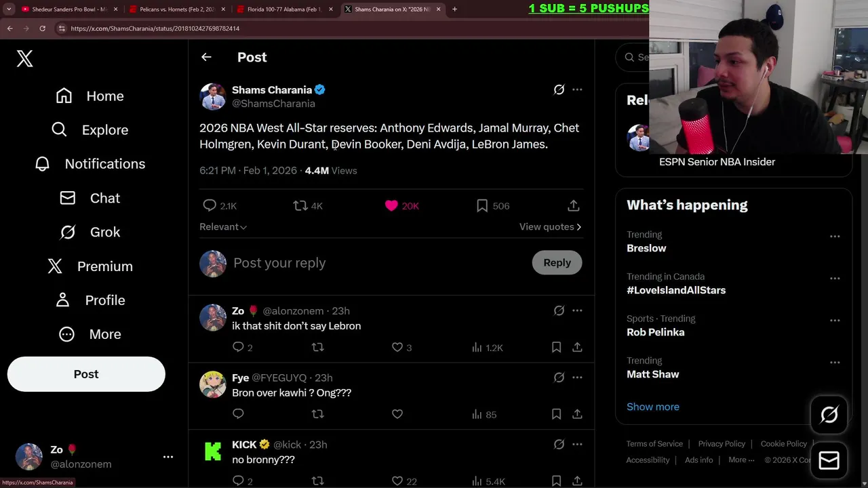This screenshot has width=868, height=488.
Task: Click Shams Charania display name
Action: point(272,89)
